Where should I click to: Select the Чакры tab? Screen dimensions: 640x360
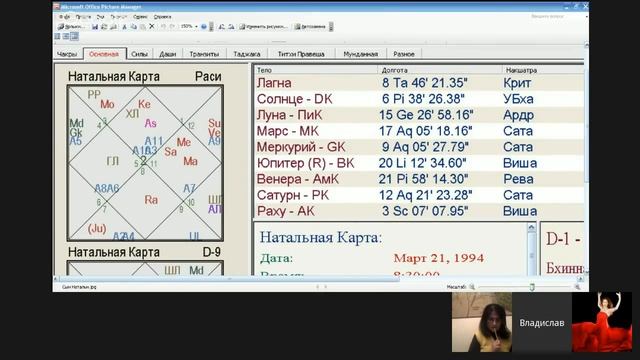pyautogui.click(x=67, y=54)
